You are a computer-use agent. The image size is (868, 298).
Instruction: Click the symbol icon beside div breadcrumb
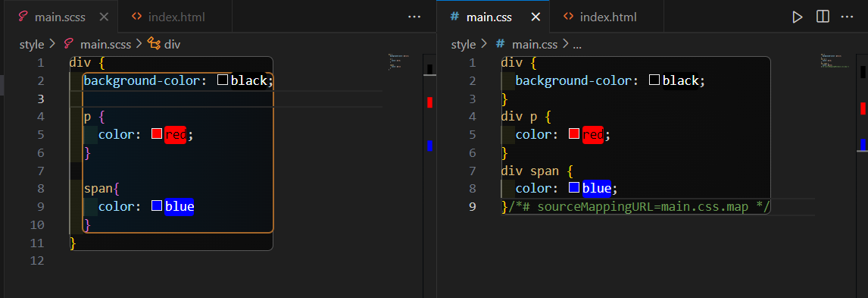point(155,44)
